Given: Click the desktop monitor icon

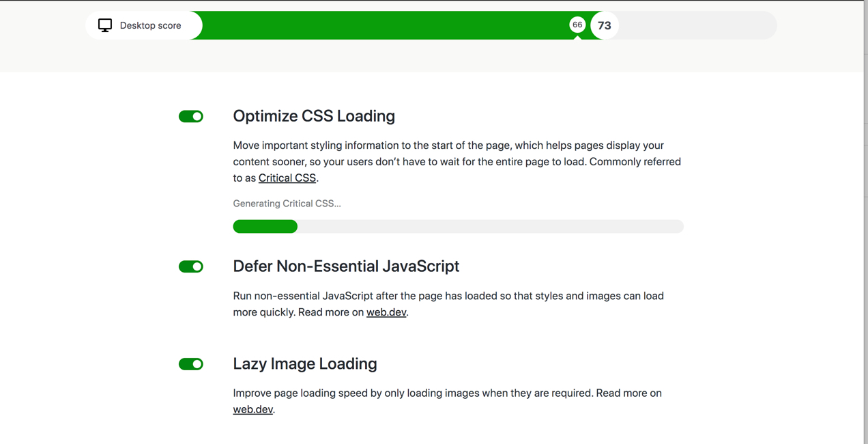Looking at the screenshot, I should pos(104,25).
